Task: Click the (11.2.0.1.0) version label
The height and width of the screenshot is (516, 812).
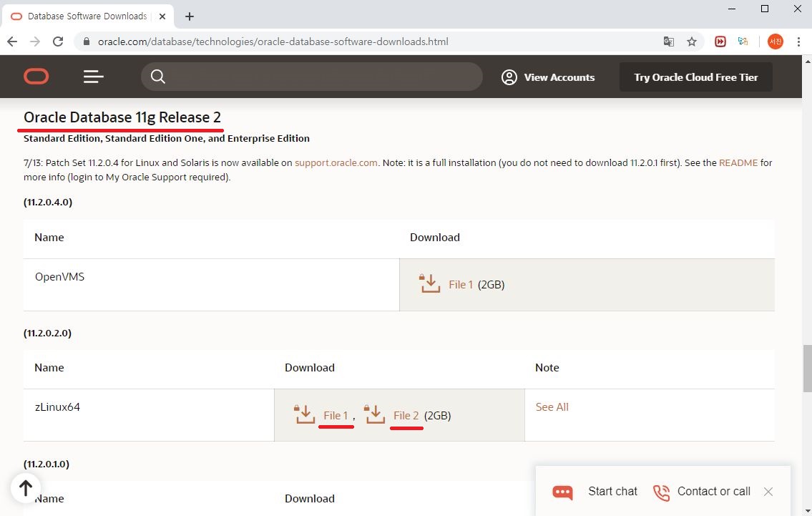Action: (46, 464)
